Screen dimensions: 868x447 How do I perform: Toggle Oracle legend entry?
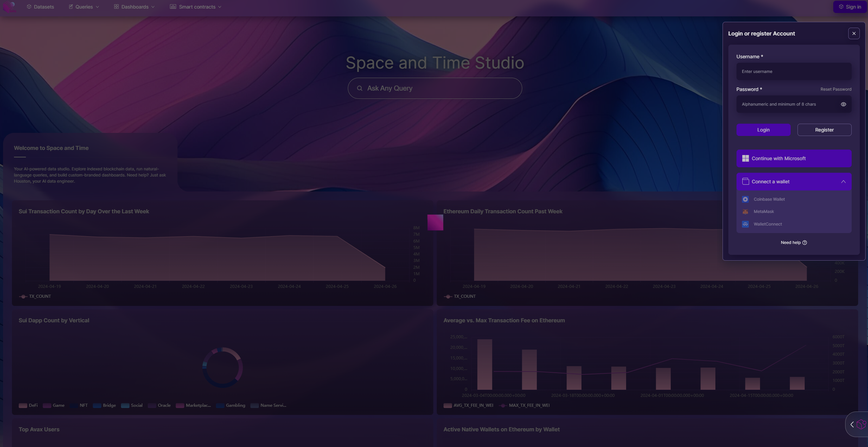[159, 406]
